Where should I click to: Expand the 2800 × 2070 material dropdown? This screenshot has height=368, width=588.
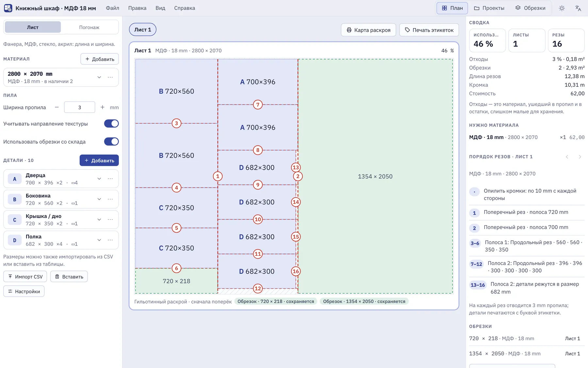[99, 77]
